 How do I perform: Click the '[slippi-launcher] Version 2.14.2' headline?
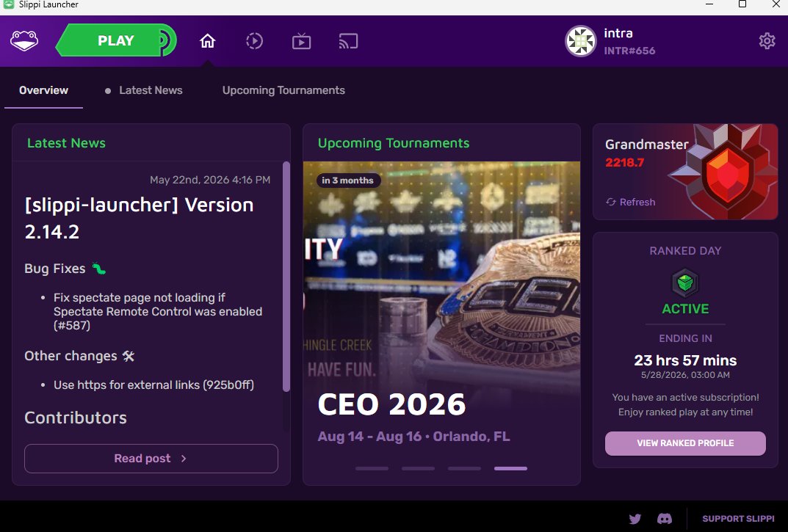[x=140, y=218]
